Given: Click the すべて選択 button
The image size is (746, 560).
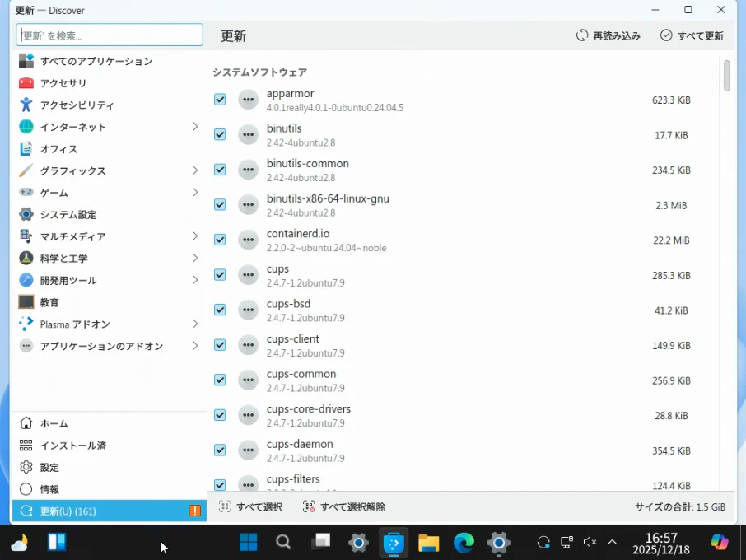Looking at the screenshot, I should pos(251,506).
